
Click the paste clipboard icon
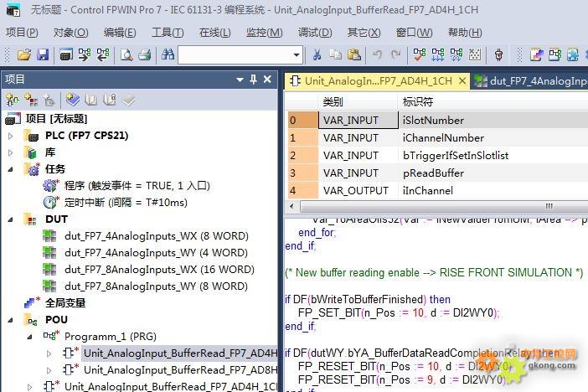[354, 55]
